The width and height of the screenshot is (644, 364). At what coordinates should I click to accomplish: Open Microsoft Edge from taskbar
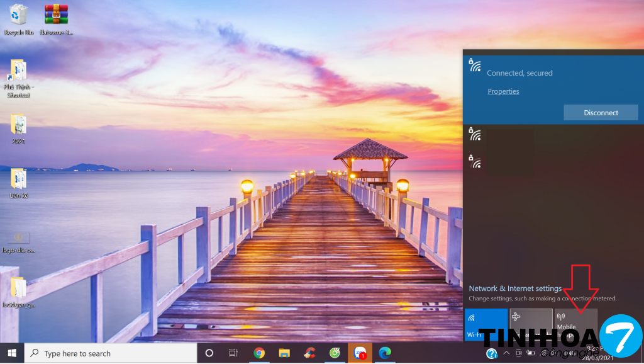[384, 353]
